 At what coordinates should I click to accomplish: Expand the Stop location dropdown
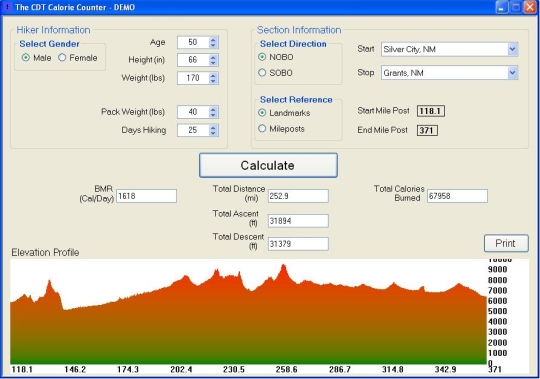tap(512, 73)
